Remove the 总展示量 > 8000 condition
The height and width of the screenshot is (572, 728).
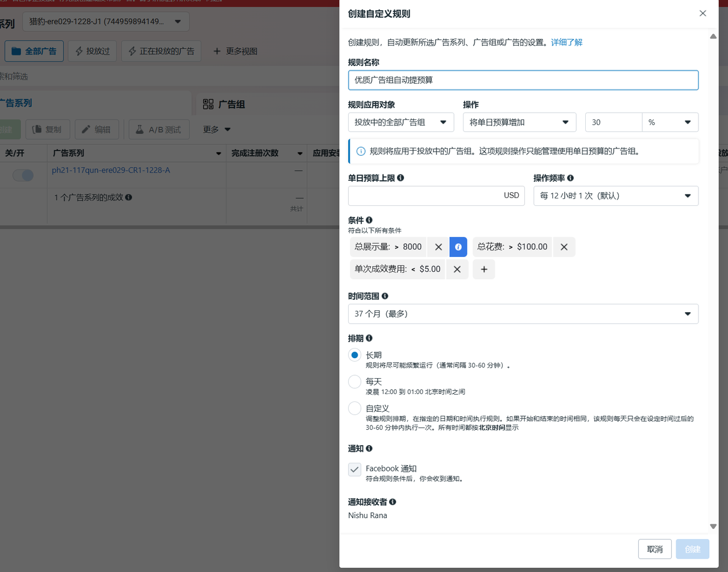pos(438,247)
